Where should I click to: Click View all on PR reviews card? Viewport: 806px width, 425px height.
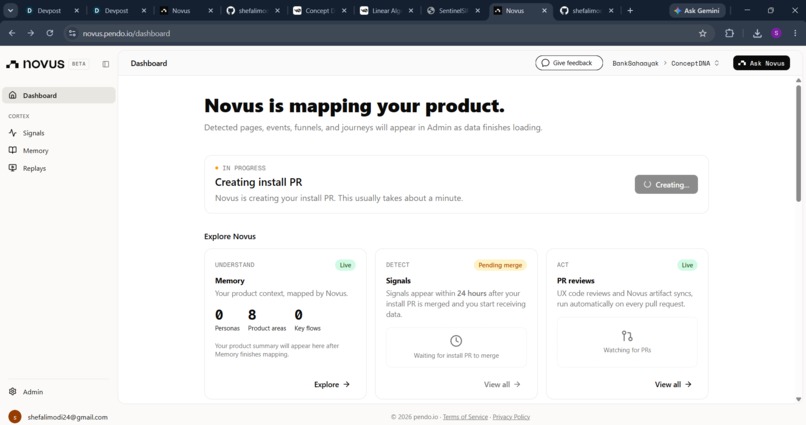click(673, 384)
